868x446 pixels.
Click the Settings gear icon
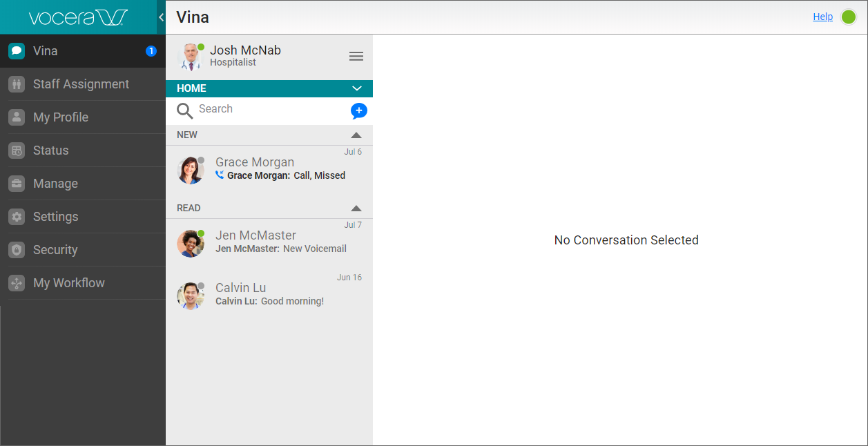point(17,217)
